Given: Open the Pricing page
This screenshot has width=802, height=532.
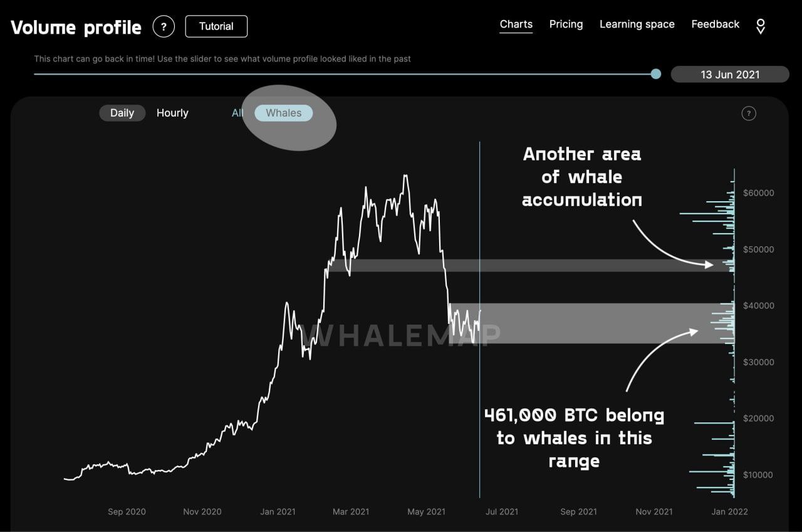Looking at the screenshot, I should coord(566,24).
